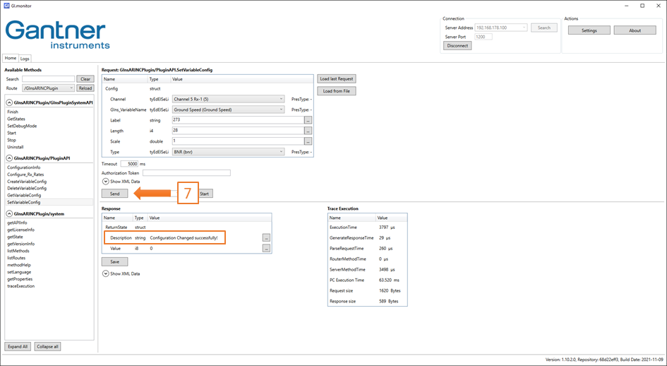This screenshot has width=667, height=366.
Task: Clear the method search
Action: (x=85, y=79)
